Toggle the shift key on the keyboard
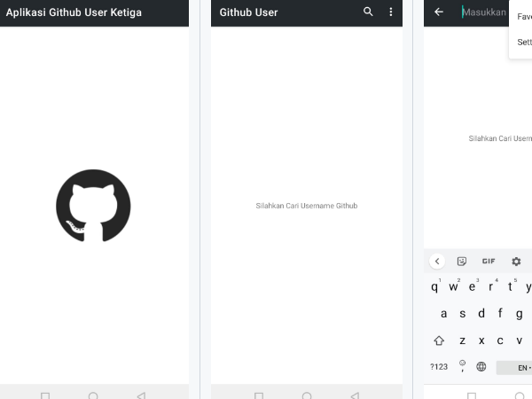Viewport: 532px width, 399px height. tap(439, 340)
